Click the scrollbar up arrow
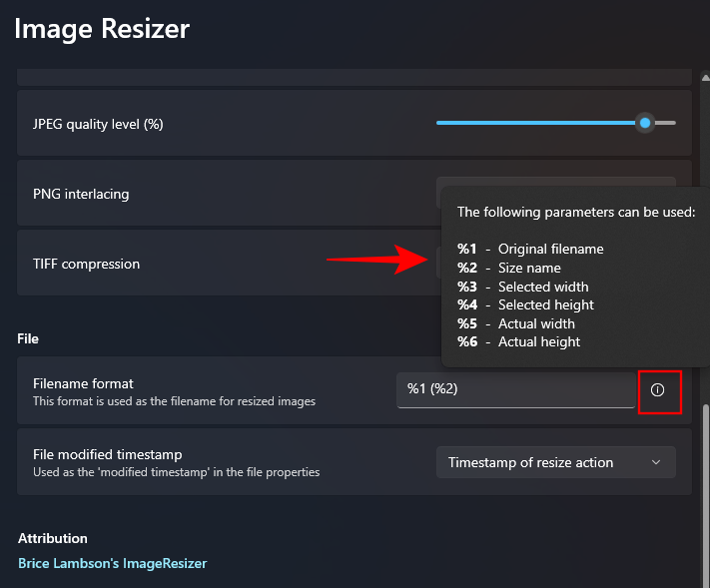 (705, 77)
